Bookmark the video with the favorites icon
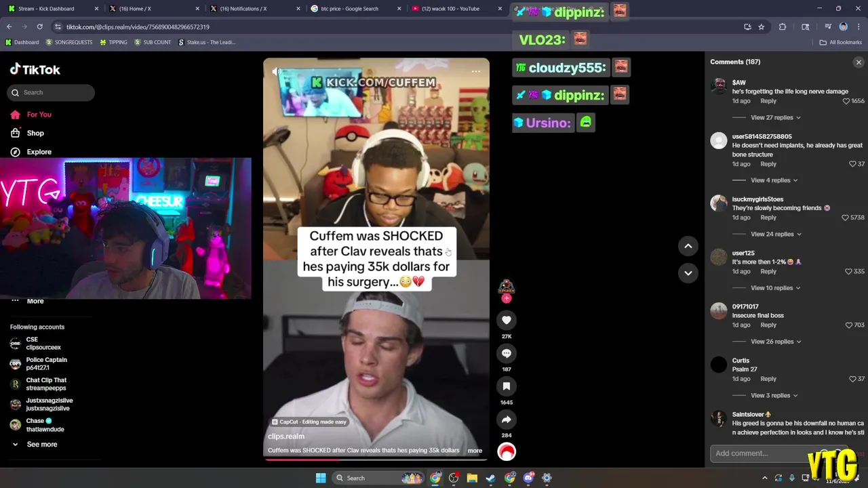 507,386
